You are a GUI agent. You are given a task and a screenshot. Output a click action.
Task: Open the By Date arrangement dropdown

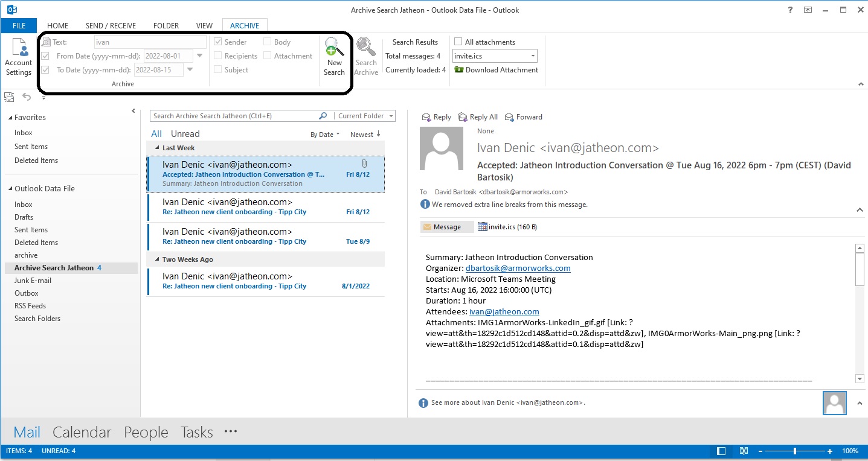(325, 135)
